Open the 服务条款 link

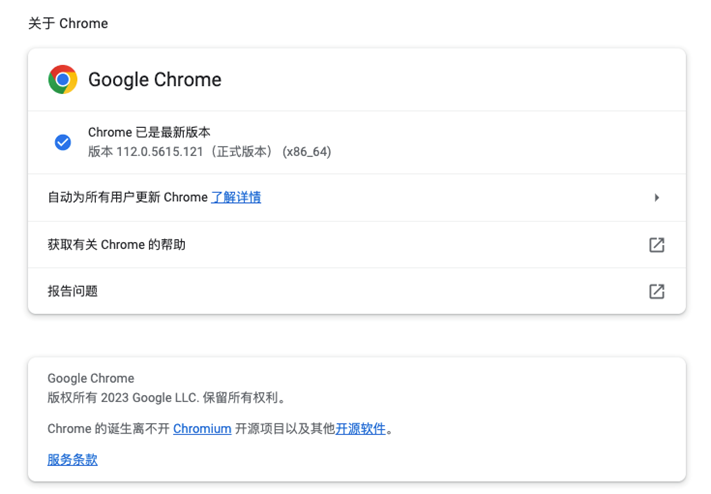point(73,460)
